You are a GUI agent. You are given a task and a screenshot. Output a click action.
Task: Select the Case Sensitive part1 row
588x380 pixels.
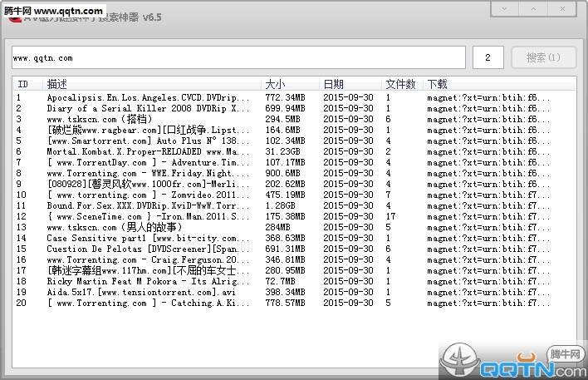coord(148,238)
